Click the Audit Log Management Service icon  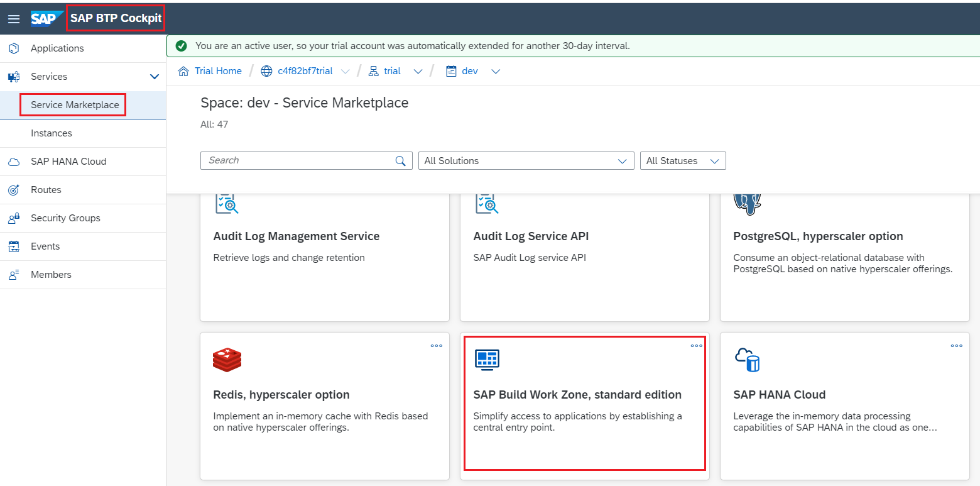tap(227, 204)
